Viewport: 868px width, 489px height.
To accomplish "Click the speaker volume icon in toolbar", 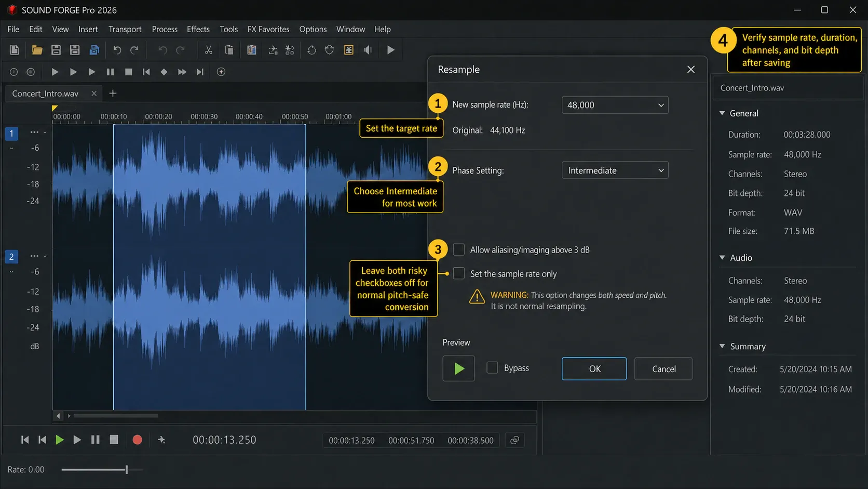I will (368, 50).
